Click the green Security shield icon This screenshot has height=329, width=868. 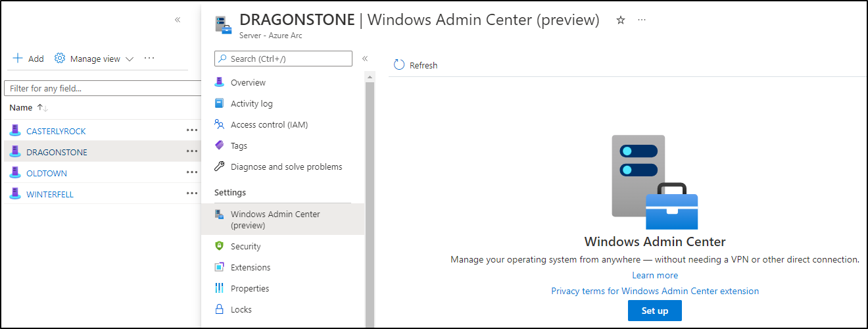(220, 246)
